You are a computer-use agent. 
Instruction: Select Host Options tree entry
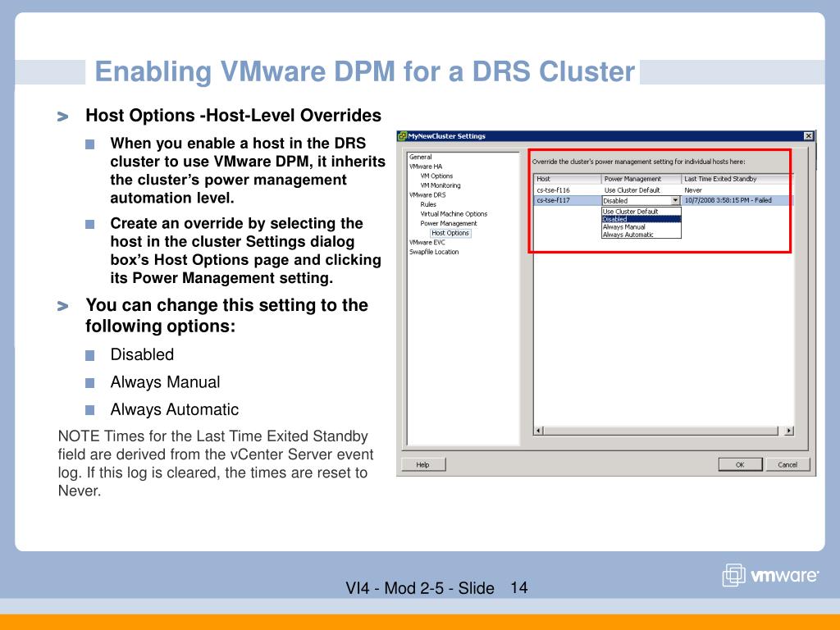450,233
